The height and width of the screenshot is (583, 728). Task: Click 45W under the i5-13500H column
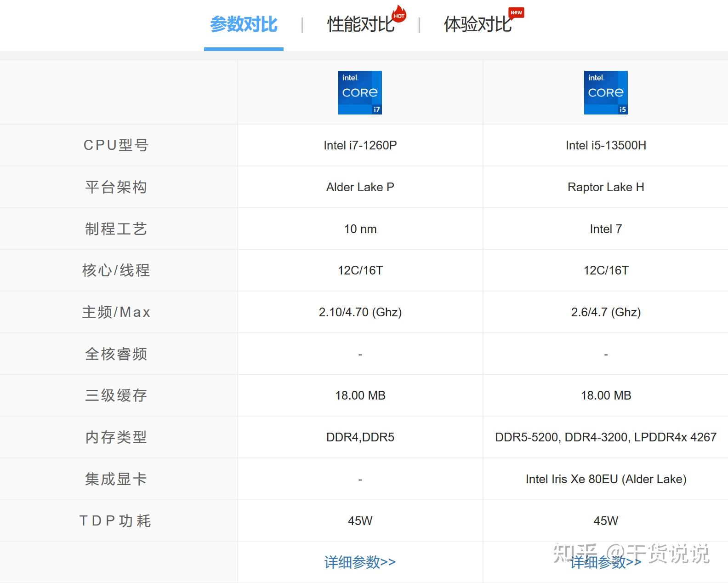(606, 521)
